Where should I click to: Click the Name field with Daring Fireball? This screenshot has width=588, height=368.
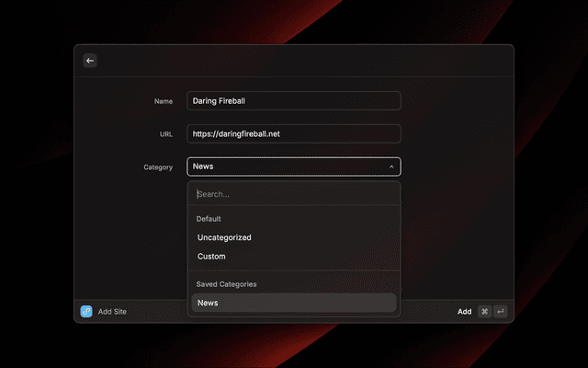[294, 101]
